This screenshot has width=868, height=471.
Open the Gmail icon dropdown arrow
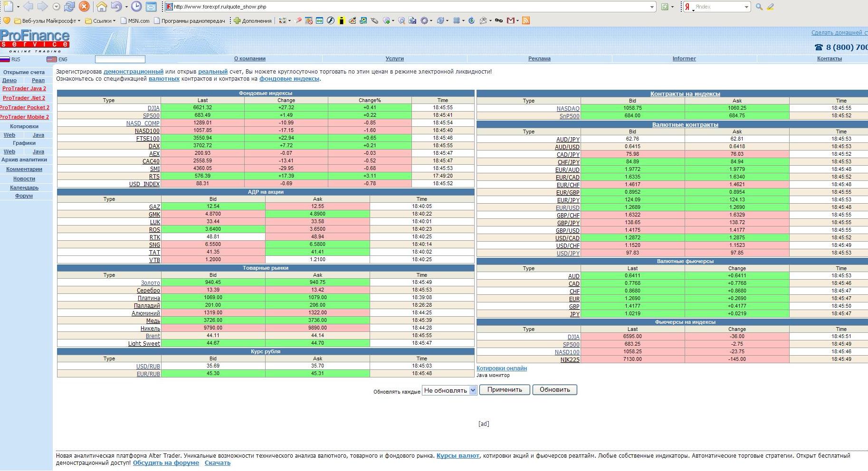pyautogui.click(x=517, y=20)
